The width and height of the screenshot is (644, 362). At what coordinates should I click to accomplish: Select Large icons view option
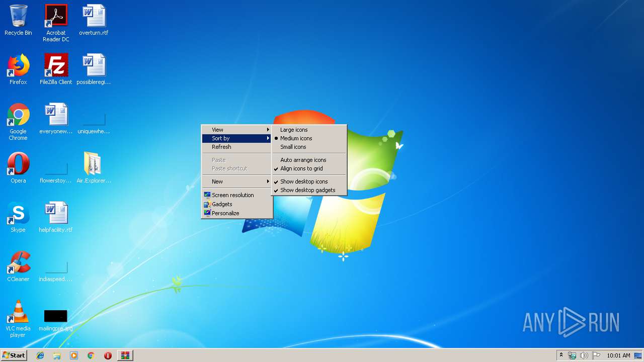pos(309,130)
